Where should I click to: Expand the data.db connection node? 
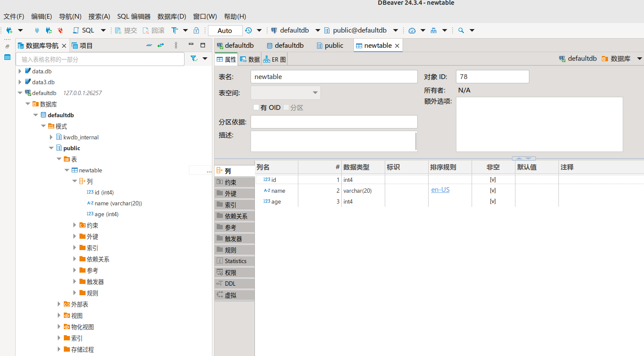click(20, 71)
